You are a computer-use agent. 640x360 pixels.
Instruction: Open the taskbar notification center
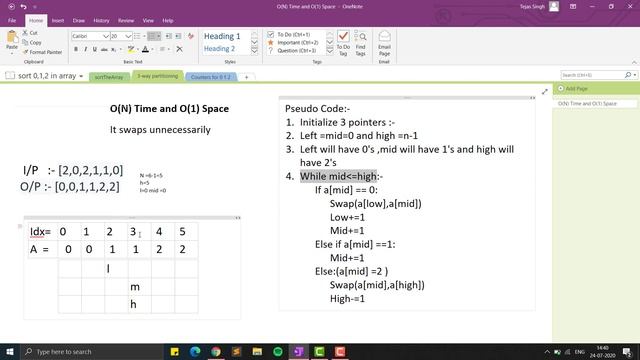pos(627,352)
